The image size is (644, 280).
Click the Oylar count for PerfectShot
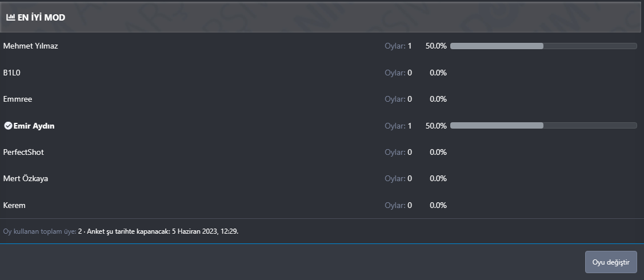click(x=398, y=152)
